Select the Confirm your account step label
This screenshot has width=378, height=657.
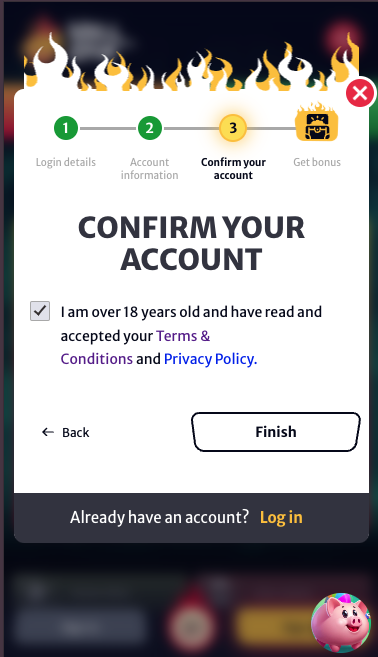pyautogui.click(x=233, y=168)
